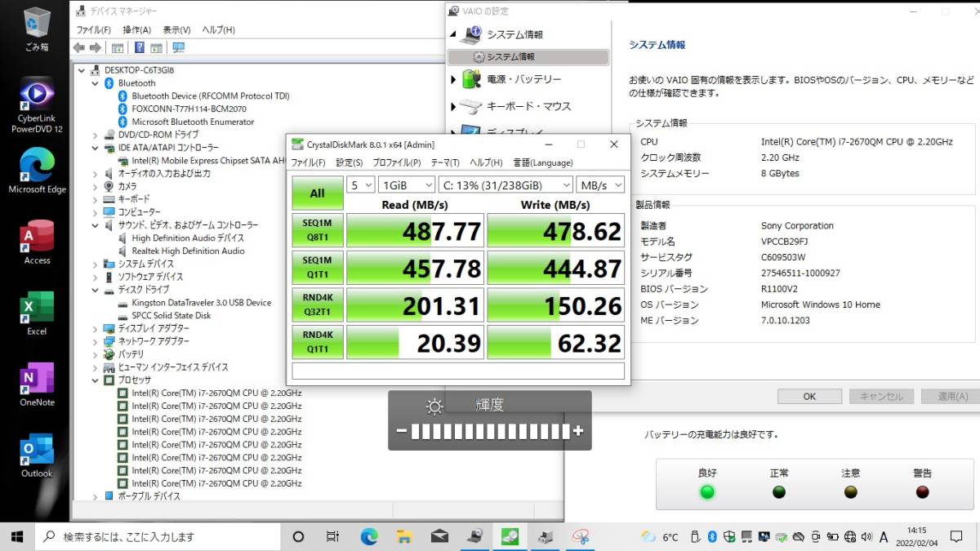Screen dimensions: 980x551
Task: Click the volume speaker tray icon
Action: (x=867, y=536)
